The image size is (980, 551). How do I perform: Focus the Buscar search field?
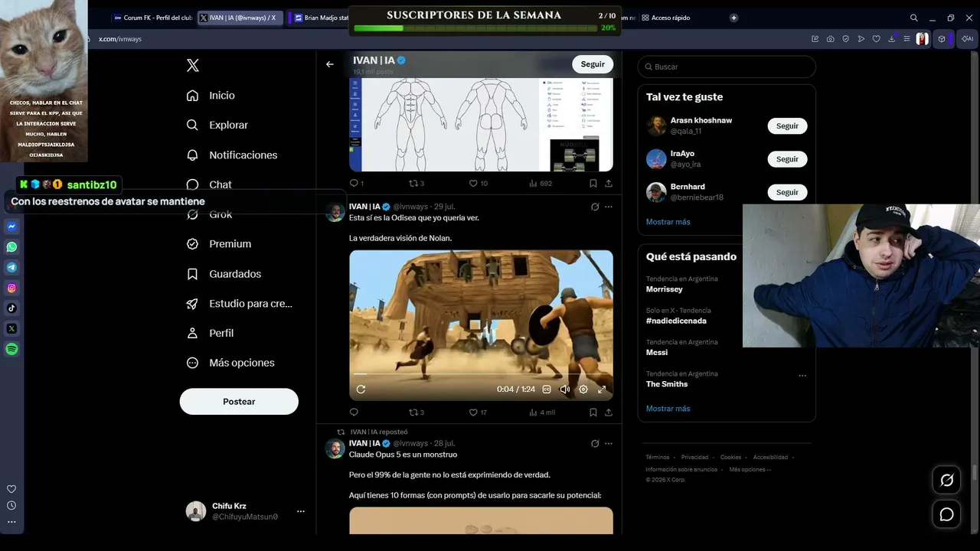tap(727, 67)
